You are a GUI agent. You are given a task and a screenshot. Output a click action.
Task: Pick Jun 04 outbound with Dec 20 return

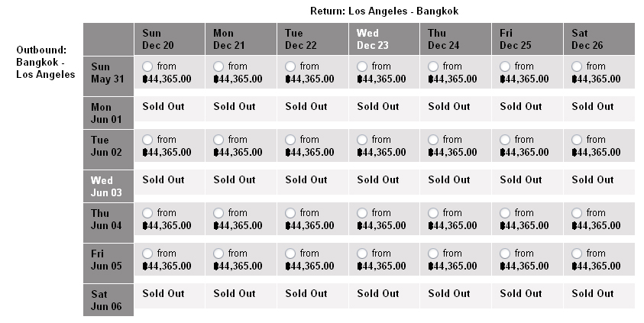pyautogui.click(x=147, y=212)
